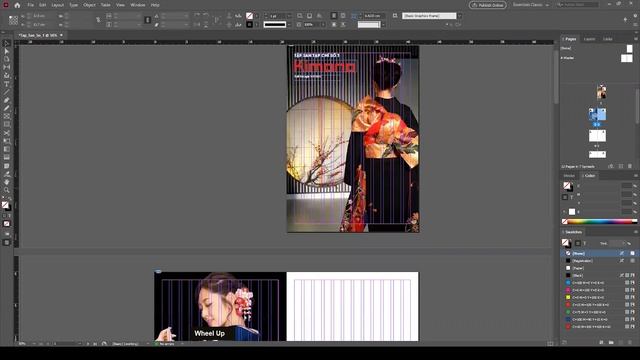Select the Pencil tool
Image resolution: width=640 pixels, height=360 pixels.
point(7,109)
